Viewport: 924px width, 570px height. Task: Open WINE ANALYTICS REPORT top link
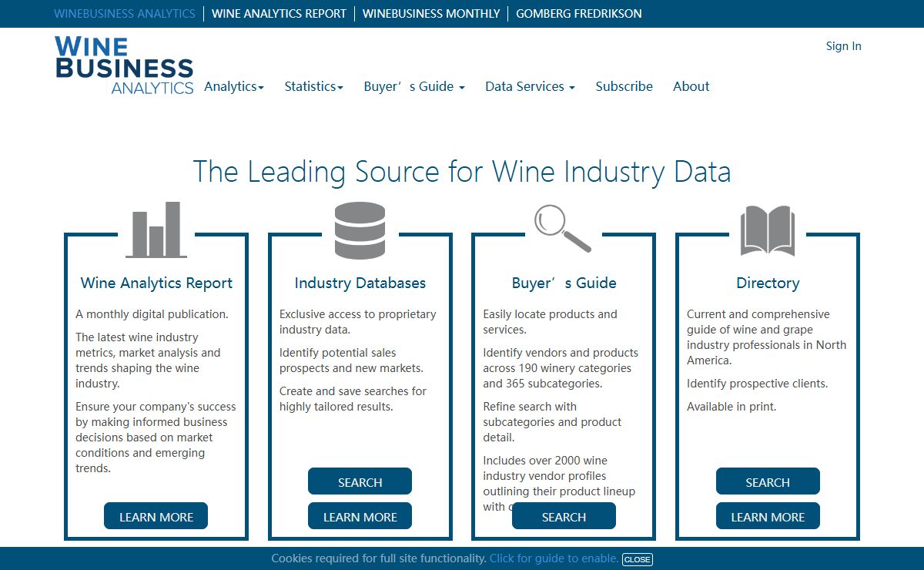(x=279, y=14)
